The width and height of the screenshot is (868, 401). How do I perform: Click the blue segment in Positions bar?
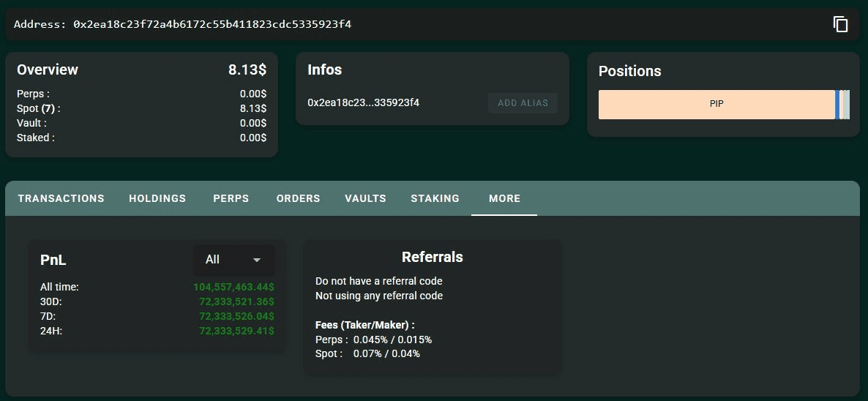837,105
